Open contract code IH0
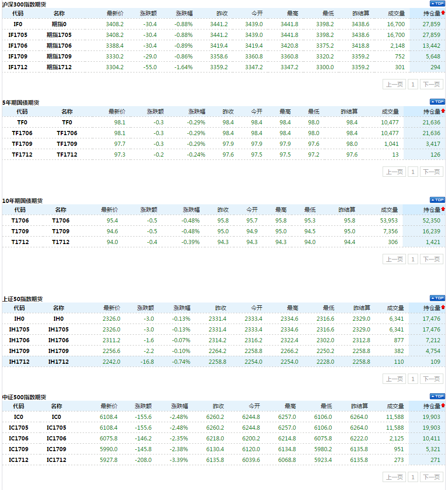Viewport: 448px width, 490px height. click(19, 319)
